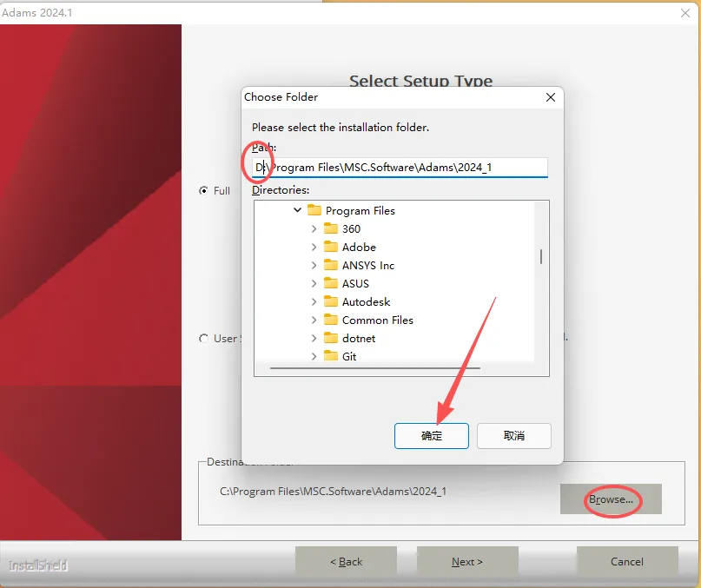The height and width of the screenshot is (588, 701).
Task: Click the Path input field
Action: pyautogui.click(x=400, y=168)
